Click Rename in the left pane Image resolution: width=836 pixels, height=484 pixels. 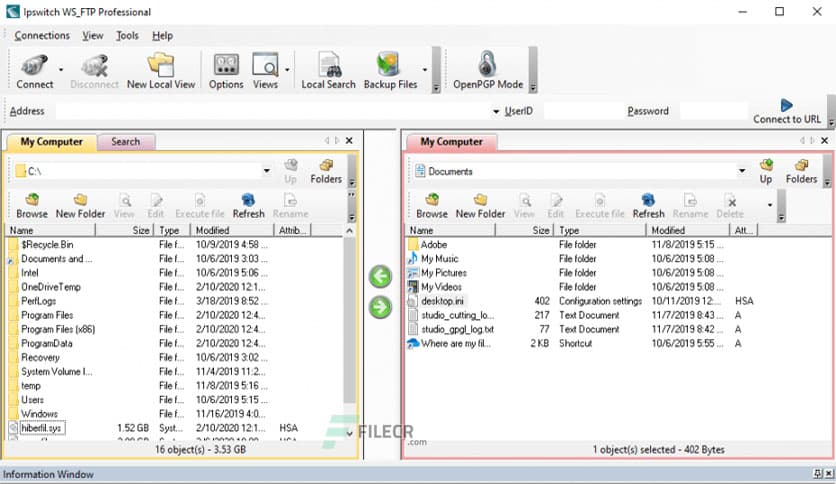(x=291, y=206)
